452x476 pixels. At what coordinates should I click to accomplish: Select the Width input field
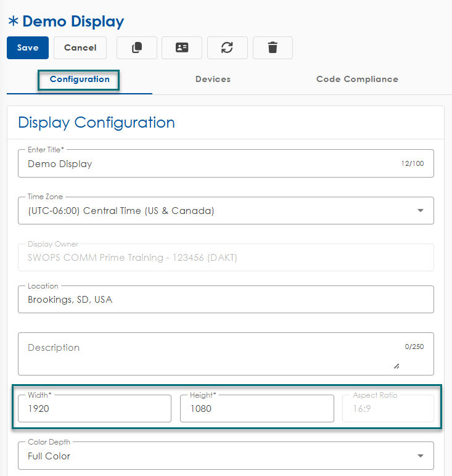[x=94, y=409]
